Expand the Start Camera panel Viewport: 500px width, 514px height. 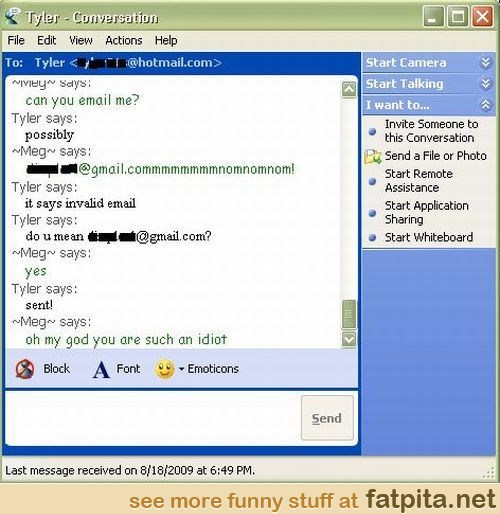click(486, 63)
